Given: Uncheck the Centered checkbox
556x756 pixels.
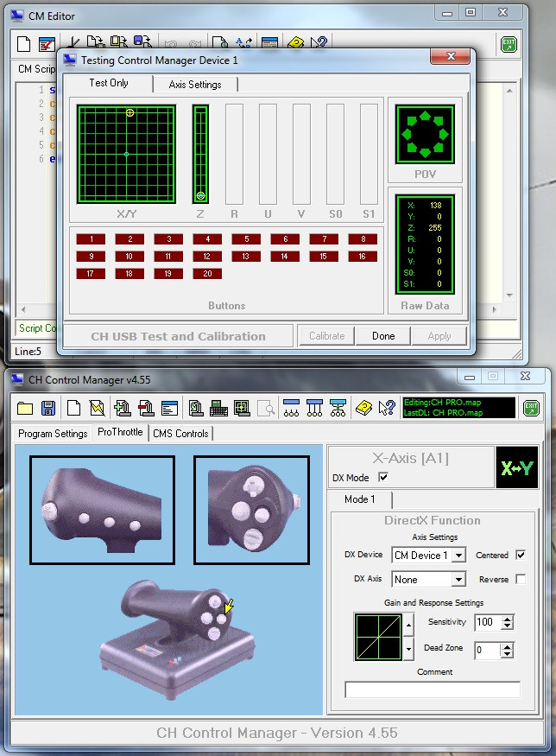Looking at the screenshot, I should point(521,555).
